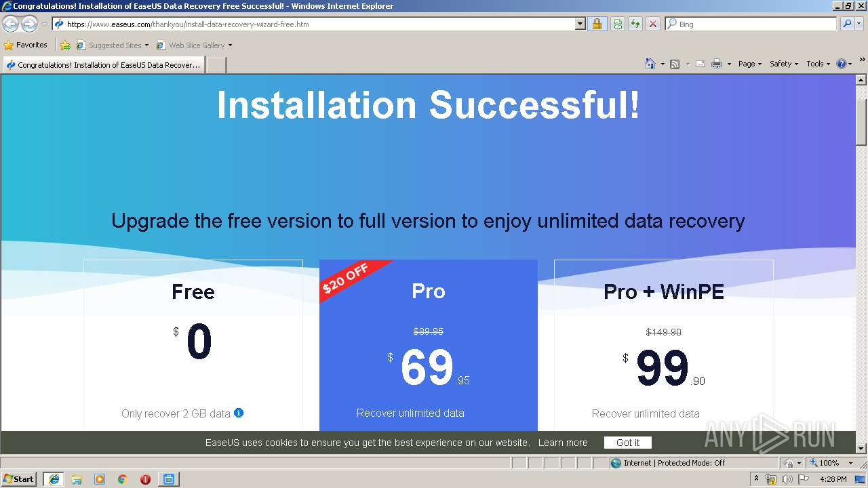Click the Print icon
868x488 pixels.
(717, 64)
